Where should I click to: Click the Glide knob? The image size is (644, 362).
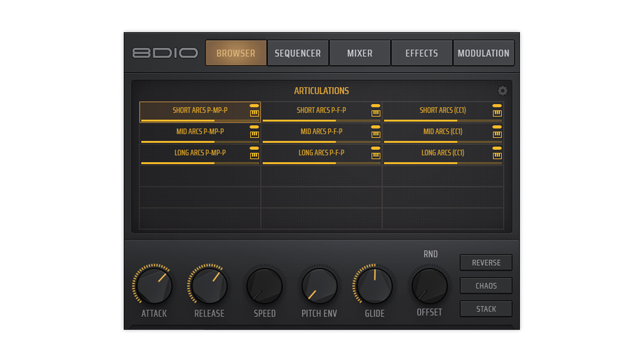374,286
